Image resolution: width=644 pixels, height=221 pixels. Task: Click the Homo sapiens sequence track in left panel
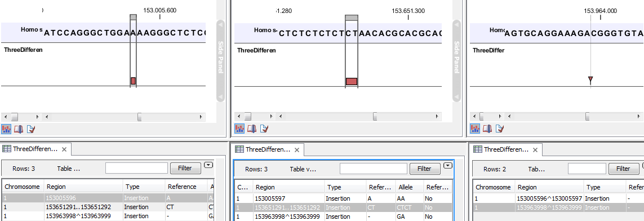click(x=103, y=32)
